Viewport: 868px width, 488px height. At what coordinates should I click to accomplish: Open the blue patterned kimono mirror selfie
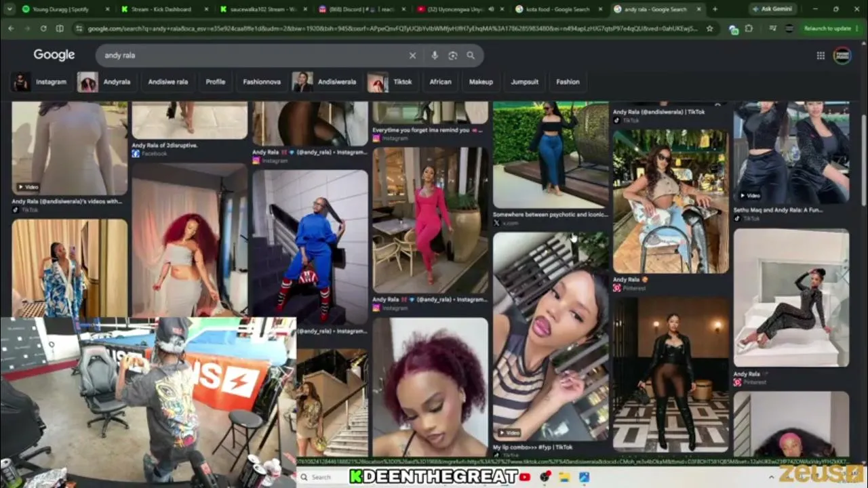coord(69,268)
